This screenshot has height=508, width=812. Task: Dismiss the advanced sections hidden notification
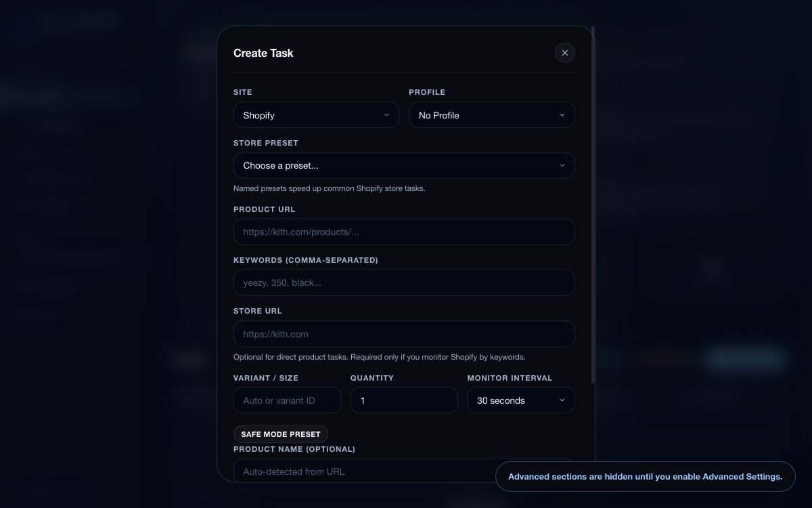646,476
